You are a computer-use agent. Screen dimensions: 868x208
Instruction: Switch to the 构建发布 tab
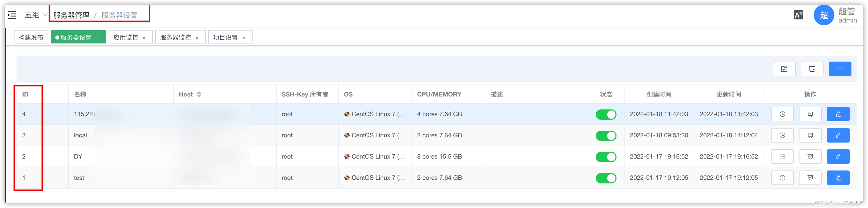pos(31,38)
